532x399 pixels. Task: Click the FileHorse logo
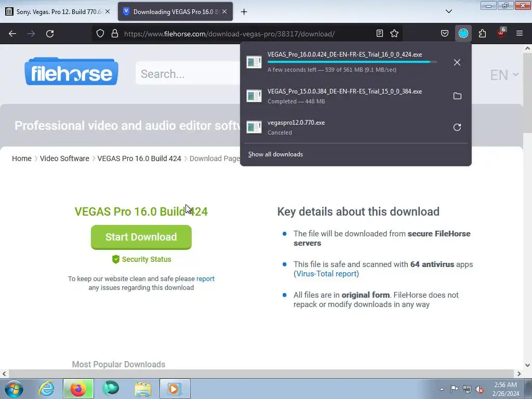[x=71, y=71]
